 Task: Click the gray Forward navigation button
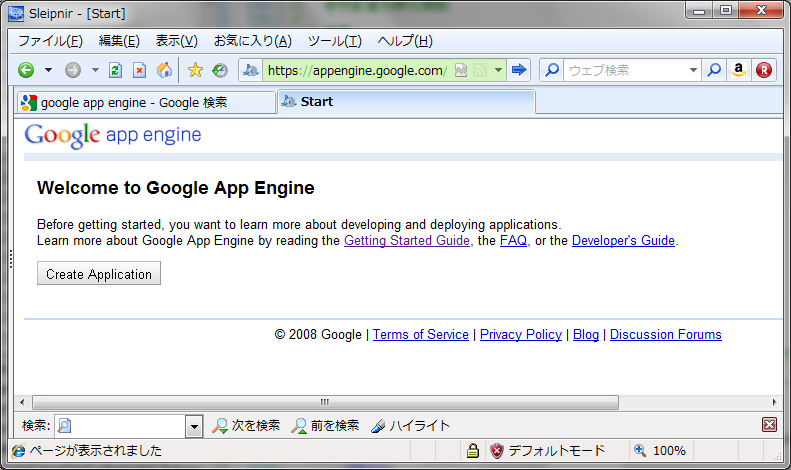[73, 70]
